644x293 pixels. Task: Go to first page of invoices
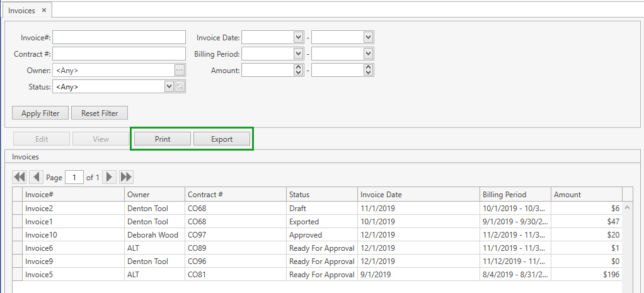pyautogui.click(x=19, y=177)
